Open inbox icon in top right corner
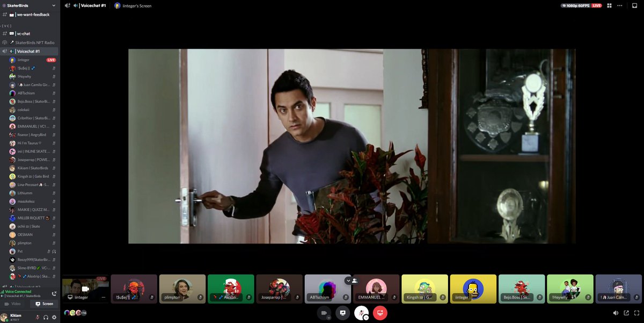Viewport: 644px width, 323px height. click(635, 5)
